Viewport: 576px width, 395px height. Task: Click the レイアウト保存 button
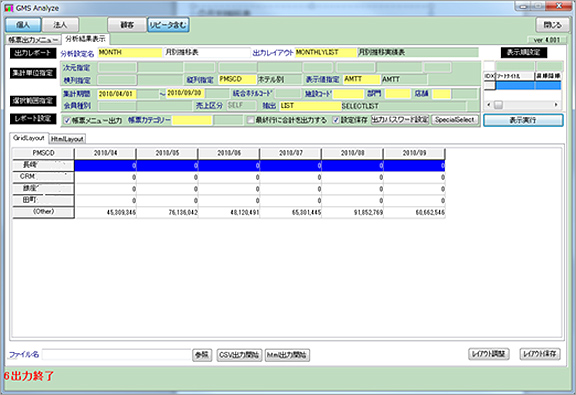[540, 354]
